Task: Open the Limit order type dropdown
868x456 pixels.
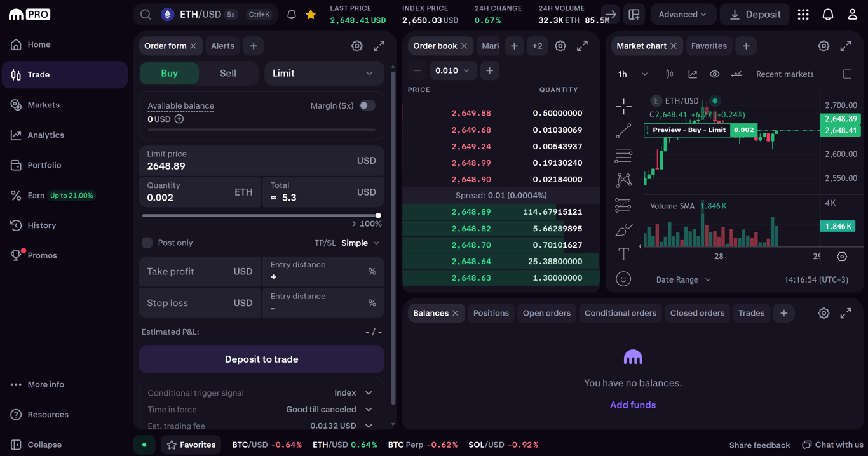Action: pyautogui.click(x=323, y=73)
